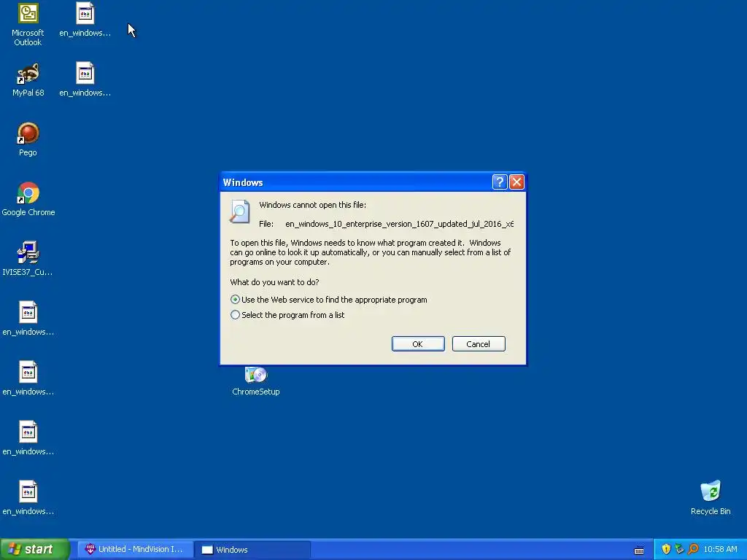Choose Select the program from a list
The width and height of the screenshot is (747, 560).
pyautogui.click(x=287, y=315)
